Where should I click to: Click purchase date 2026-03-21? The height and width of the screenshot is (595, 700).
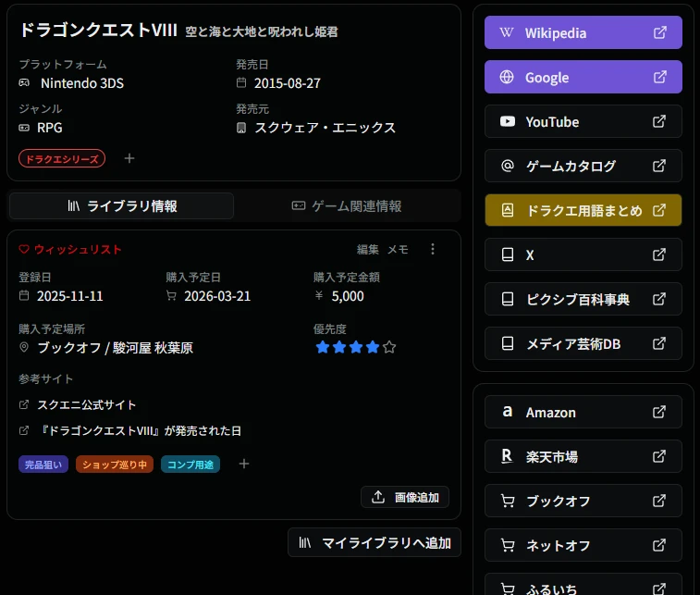coord(217,296)
